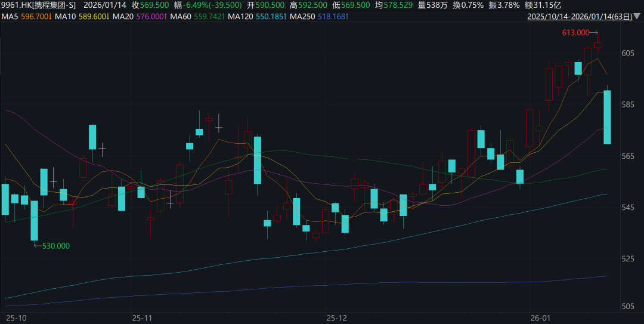Image resolution: width=644 pixels, height=324 pixels.
Task: Click the average price 均578.529
Action: pos(394,5)
